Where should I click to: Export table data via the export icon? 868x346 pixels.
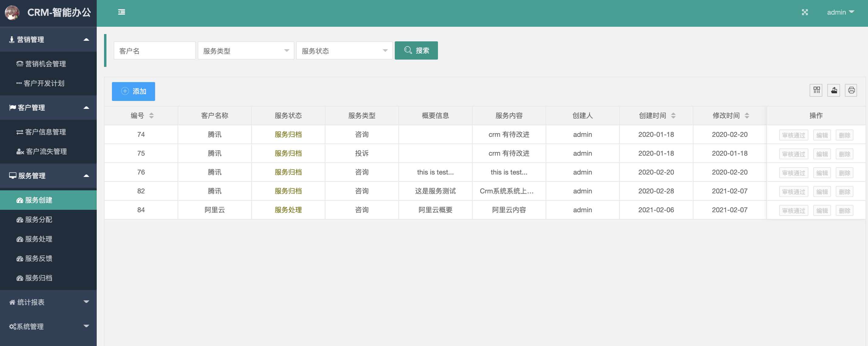(x=834, y=90)
